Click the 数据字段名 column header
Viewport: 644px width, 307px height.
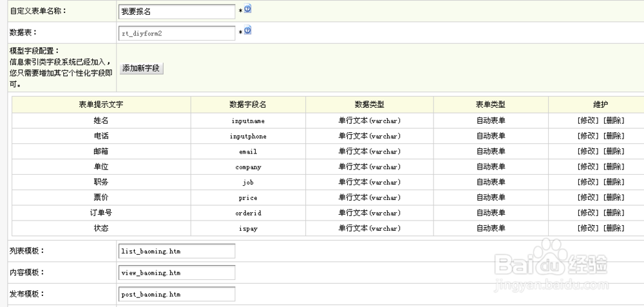click(x=248, y=104)
